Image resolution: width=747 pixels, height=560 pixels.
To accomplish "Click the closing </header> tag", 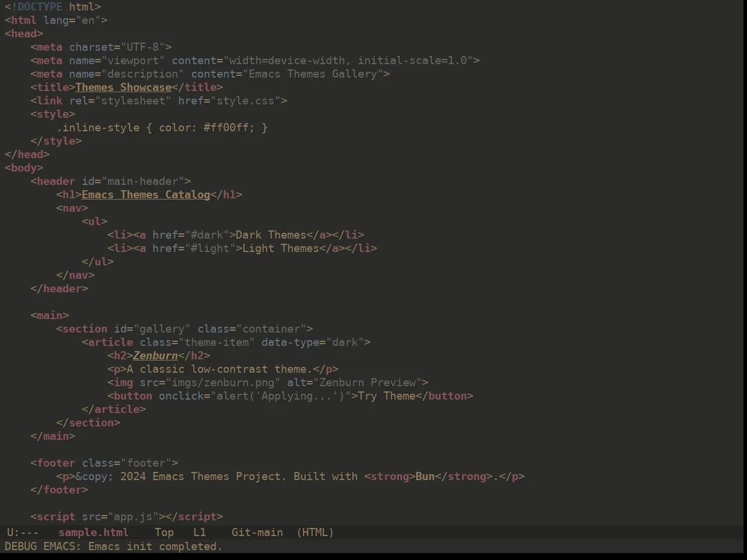I will tap(60, 289).
